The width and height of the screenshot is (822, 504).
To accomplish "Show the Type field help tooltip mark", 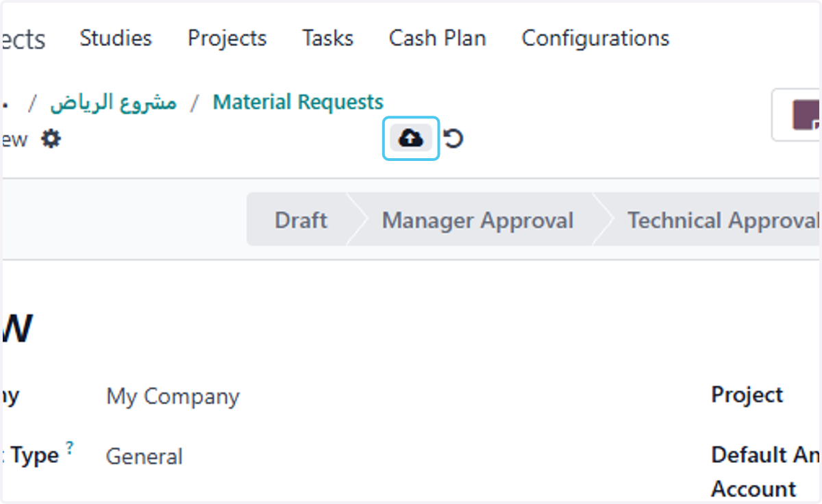I will tap(70, 447).
